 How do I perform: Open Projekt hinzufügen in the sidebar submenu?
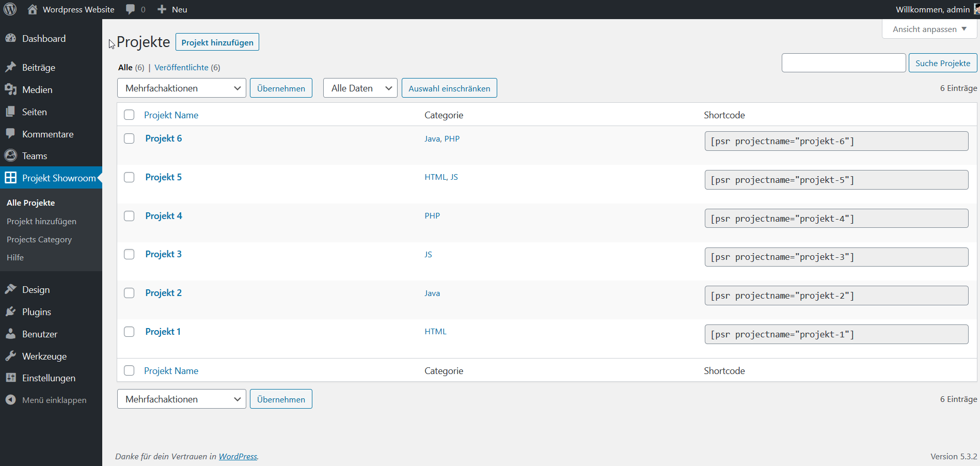(41, 221)
